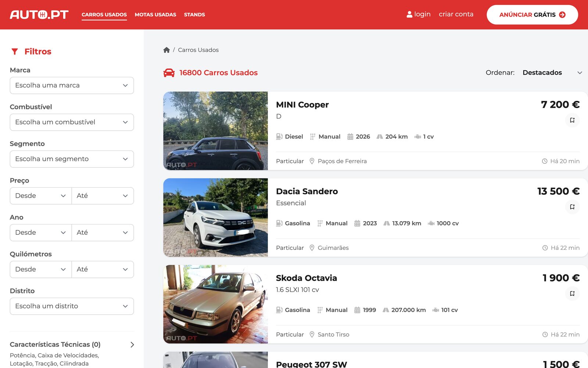Viewport: 588px width, 368px height.
Task: Click the red car icon by 16800 Carros Usados
Action: [169, 73]
